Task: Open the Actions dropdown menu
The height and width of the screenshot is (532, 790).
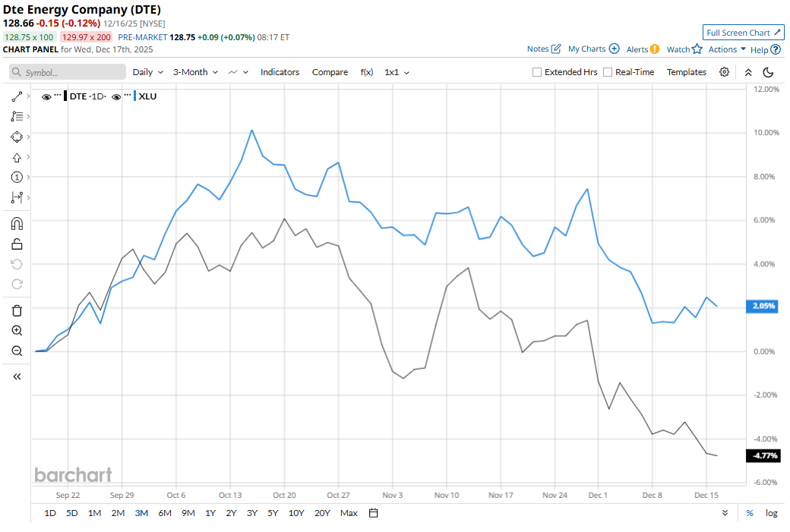Action: (x=726, y=49)
